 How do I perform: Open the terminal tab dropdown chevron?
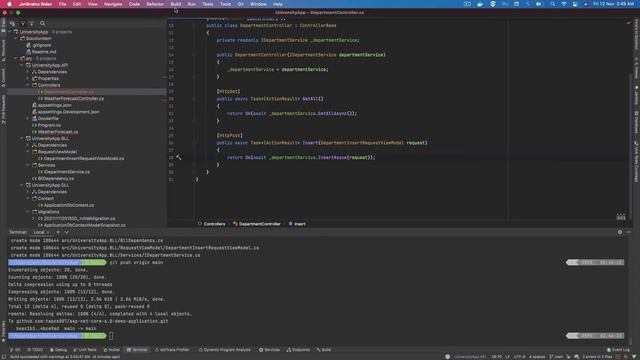[x=67, y=232]
